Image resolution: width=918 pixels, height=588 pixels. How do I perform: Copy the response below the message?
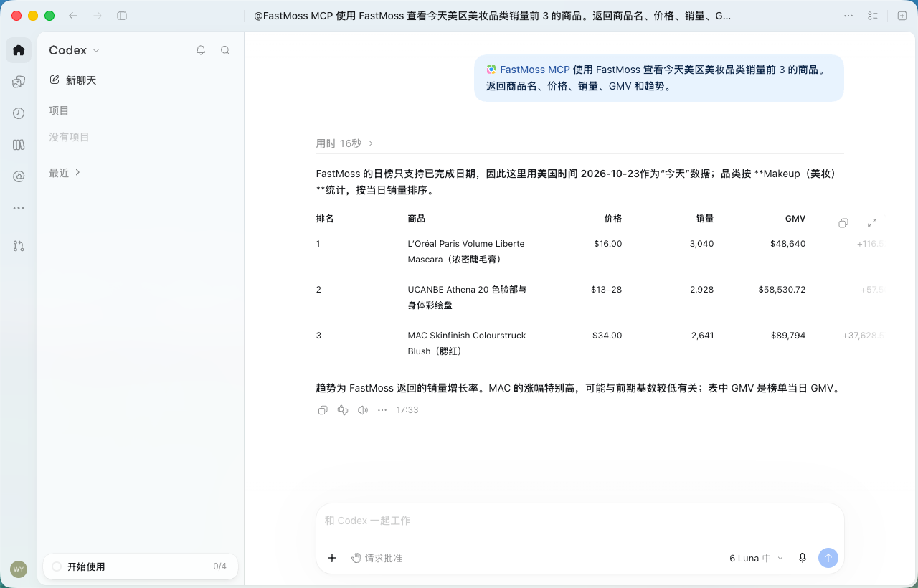coord(323,410)
